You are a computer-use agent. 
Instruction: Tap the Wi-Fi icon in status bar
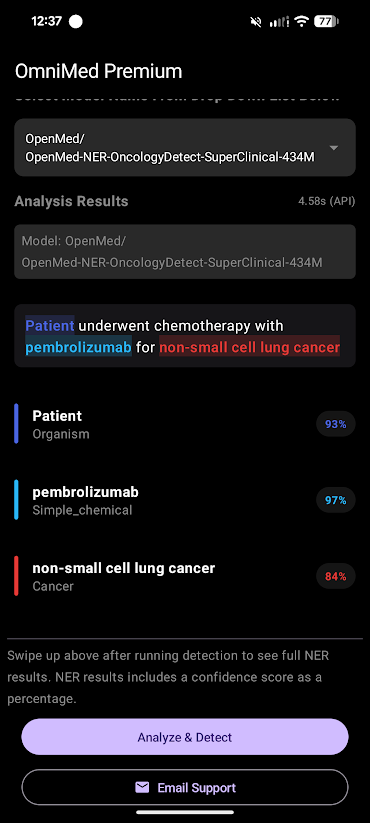(301, 22)
